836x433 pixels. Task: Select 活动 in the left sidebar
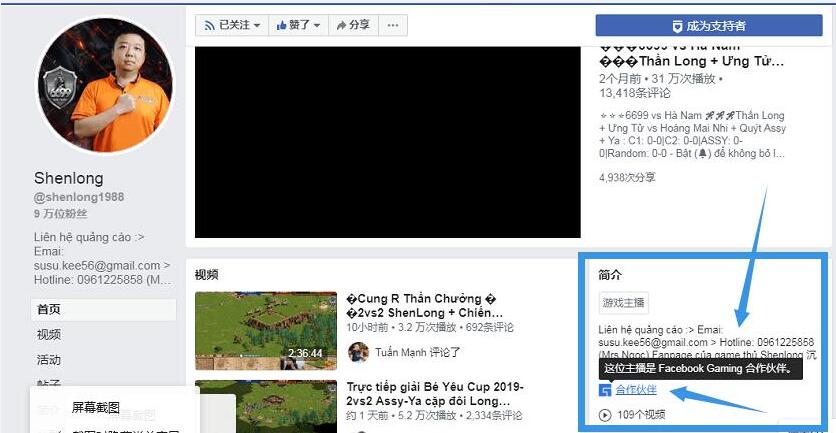pyautogui.click(x=49, y=359)
